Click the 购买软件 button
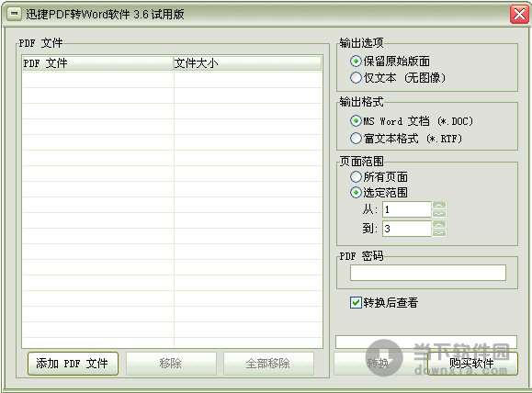Screen dimensions: 532x393 tap(472, 364)
